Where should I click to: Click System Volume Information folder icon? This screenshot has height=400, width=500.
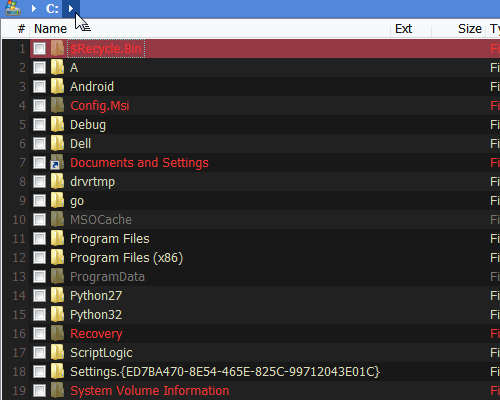pos(57,390)
